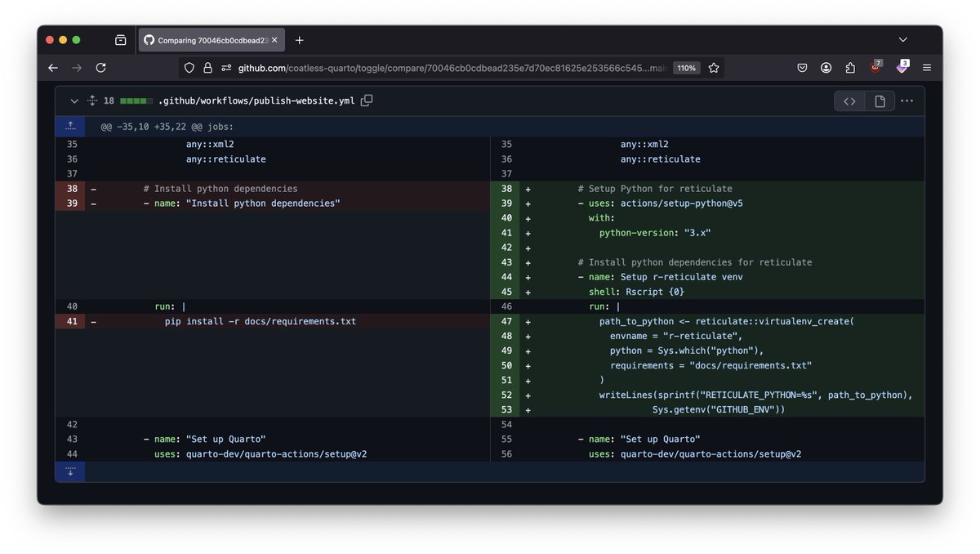Click the 18 changed-lines count
The width and height of the screenshot is (980, 554).
(x=109, y=101)
